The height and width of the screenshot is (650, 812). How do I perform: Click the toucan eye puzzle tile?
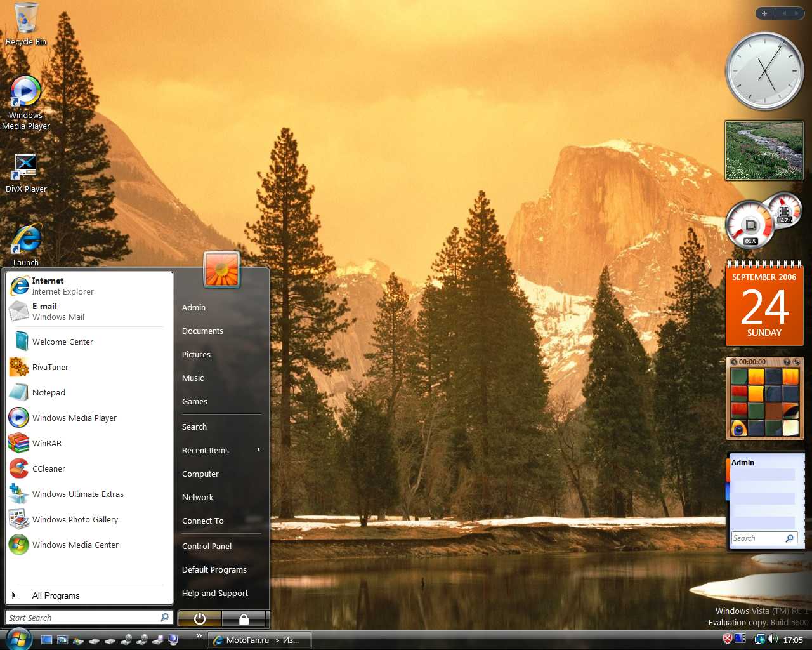point(738,428)
